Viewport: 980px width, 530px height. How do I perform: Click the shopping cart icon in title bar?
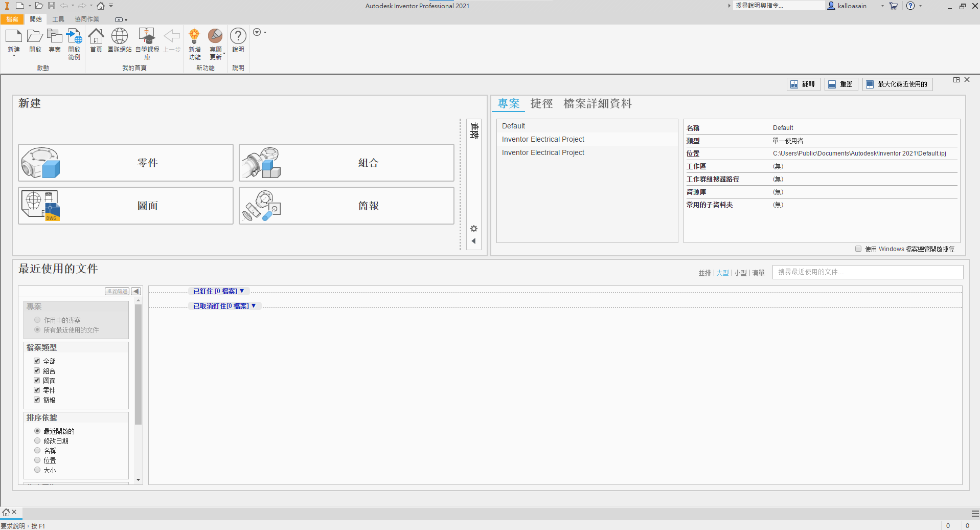point(893,6)
